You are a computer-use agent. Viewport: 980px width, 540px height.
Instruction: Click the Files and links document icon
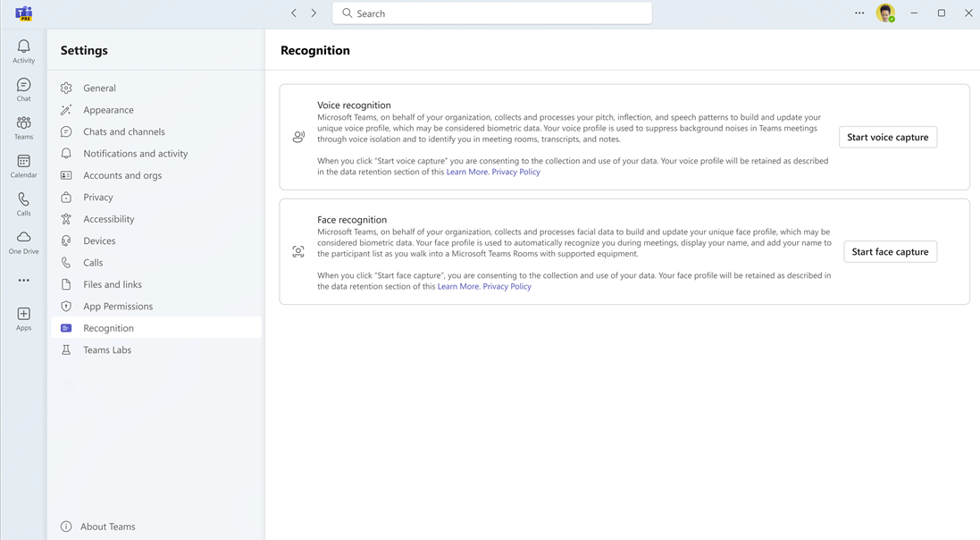tap(66, 284)
